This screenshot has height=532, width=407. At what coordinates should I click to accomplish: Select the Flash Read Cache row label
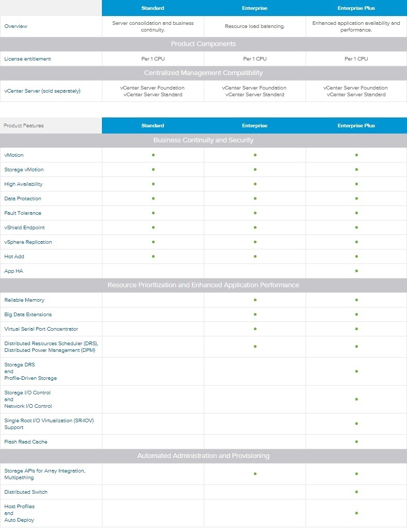(26, 442)
